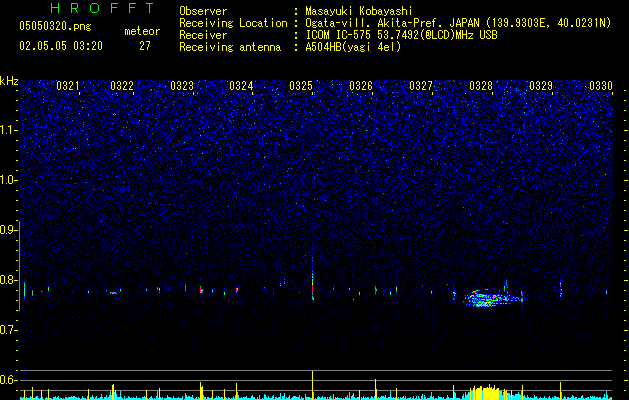629x400 pixels.
Task: Click the Observer label
Action: point(203,11)
